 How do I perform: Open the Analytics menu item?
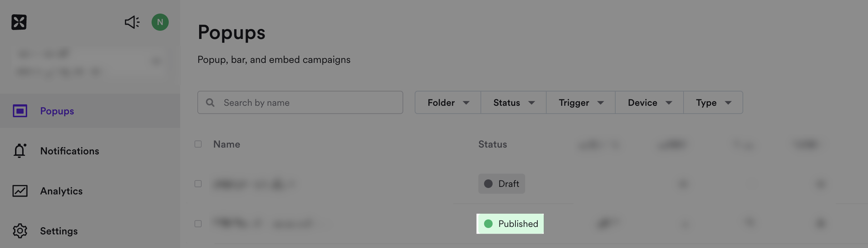click(61, 191)
